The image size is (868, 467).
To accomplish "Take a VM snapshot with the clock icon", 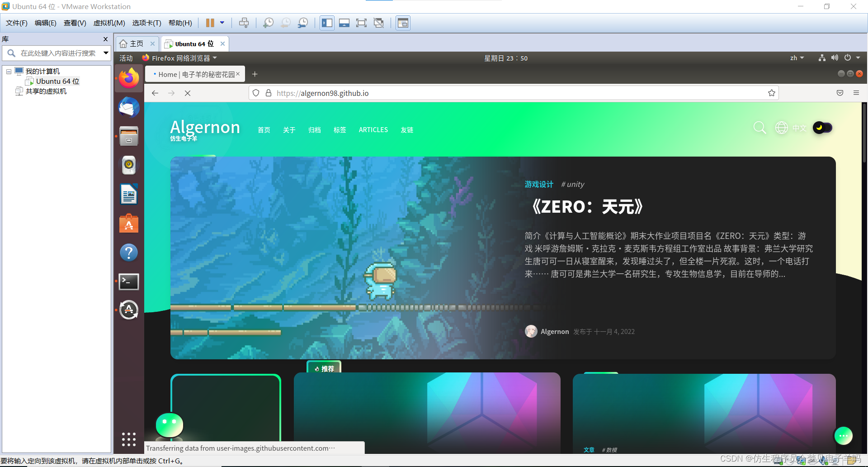I will click(x=268, y=23).
